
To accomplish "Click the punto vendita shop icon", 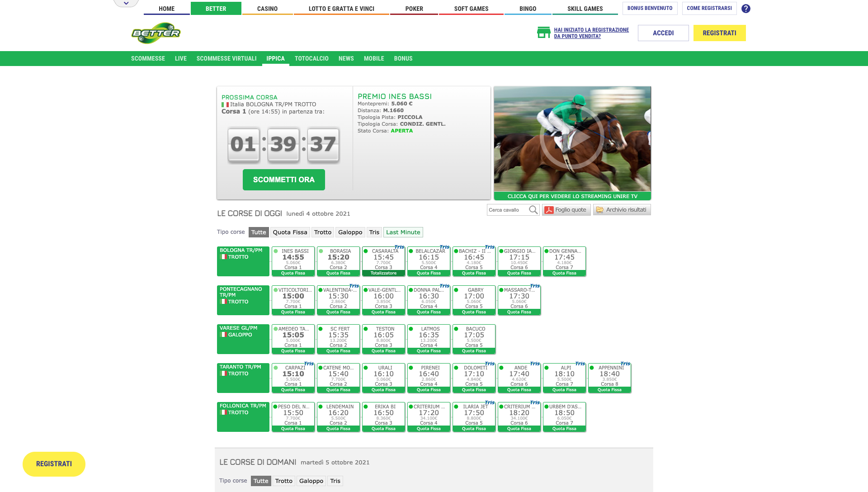I will [x=543, y=33].
